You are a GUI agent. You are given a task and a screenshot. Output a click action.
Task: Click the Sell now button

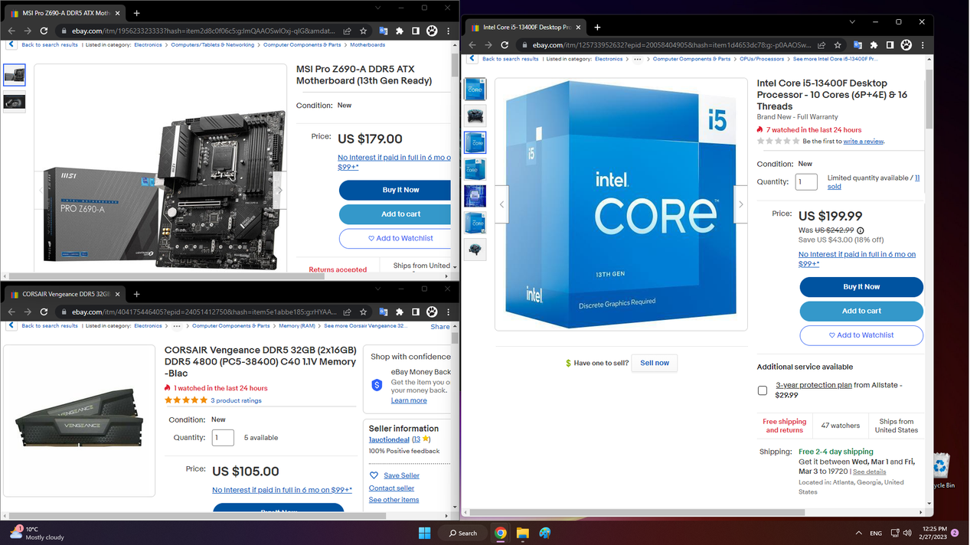point(655,363)
